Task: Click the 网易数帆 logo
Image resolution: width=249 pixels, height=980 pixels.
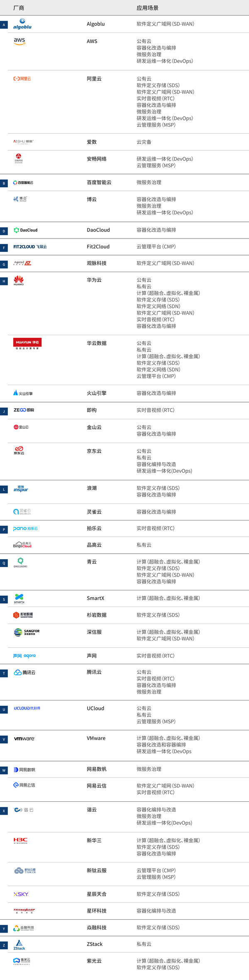Action: pyautogui.click(x=24, y=770)
